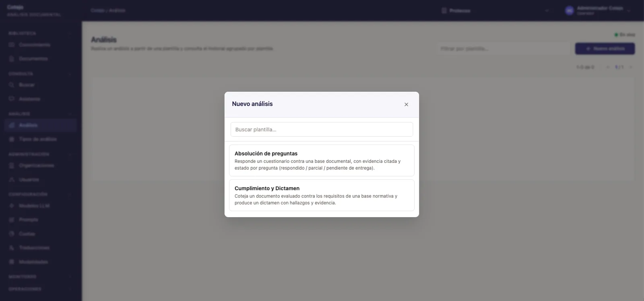Screen dimensions: 644x301
Task: Open Conocimiento in the sidebar
Action: click(x=40, y=45)
